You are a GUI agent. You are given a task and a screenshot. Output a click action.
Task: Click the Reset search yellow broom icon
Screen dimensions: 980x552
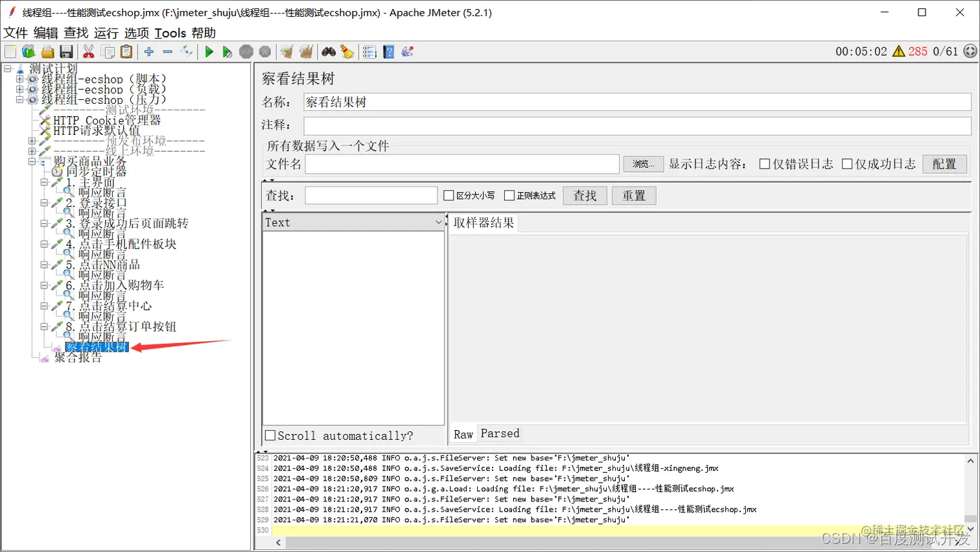point(347,51)
